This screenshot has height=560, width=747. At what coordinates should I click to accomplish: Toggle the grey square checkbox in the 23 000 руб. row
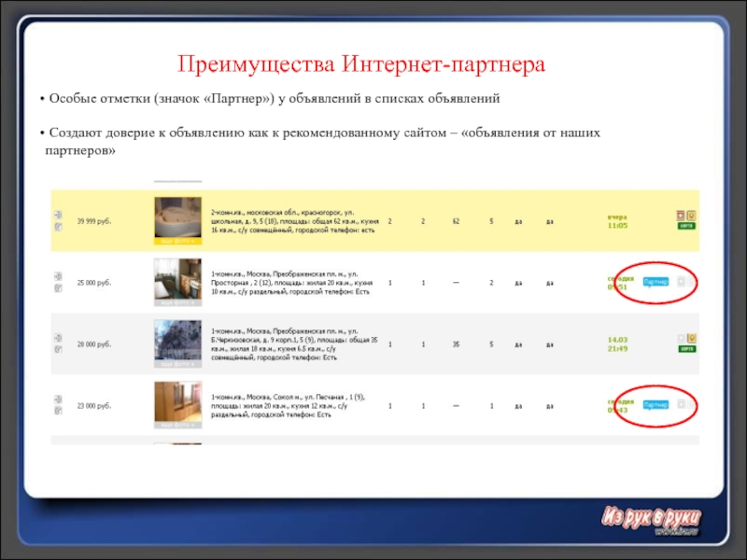pyautogui.click(x=681, y=405)
